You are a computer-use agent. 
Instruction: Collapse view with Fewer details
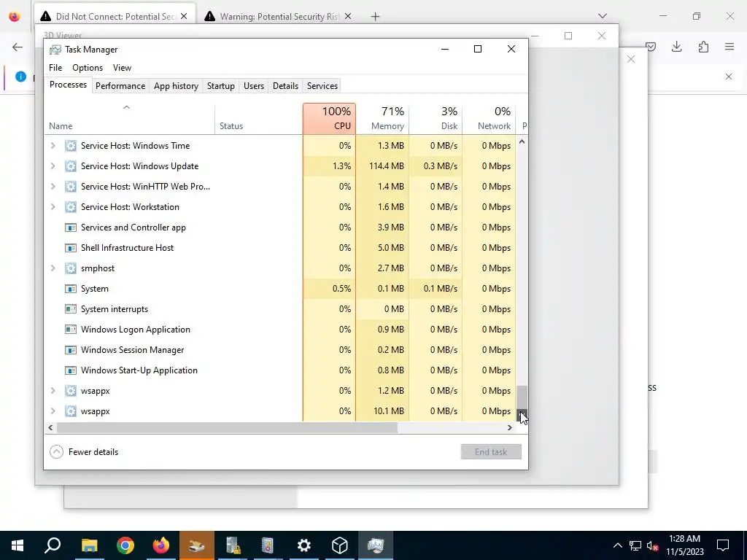[x=84, y=452]
